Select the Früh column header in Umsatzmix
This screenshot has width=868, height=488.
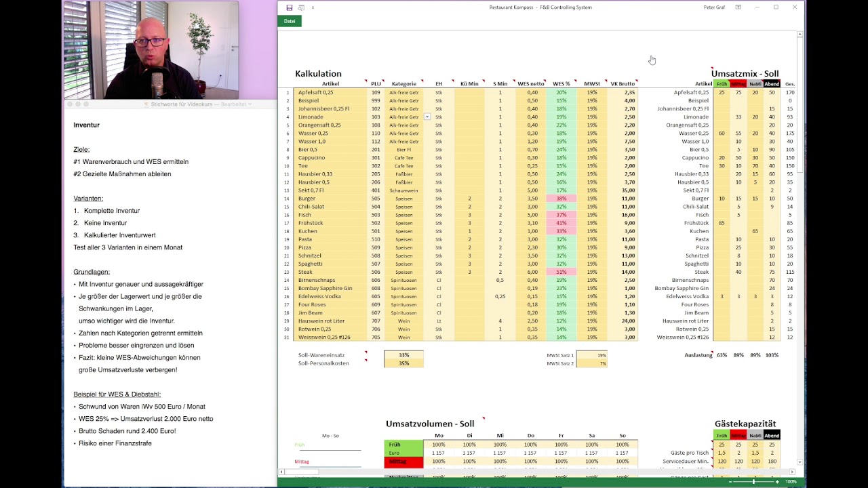[722, 84]
